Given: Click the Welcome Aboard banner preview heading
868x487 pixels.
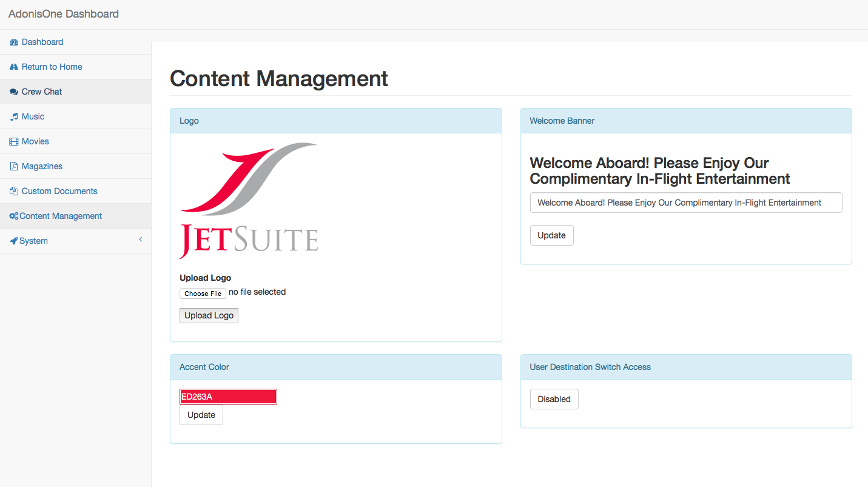Looking at the screenshot, I should (660, 171).
